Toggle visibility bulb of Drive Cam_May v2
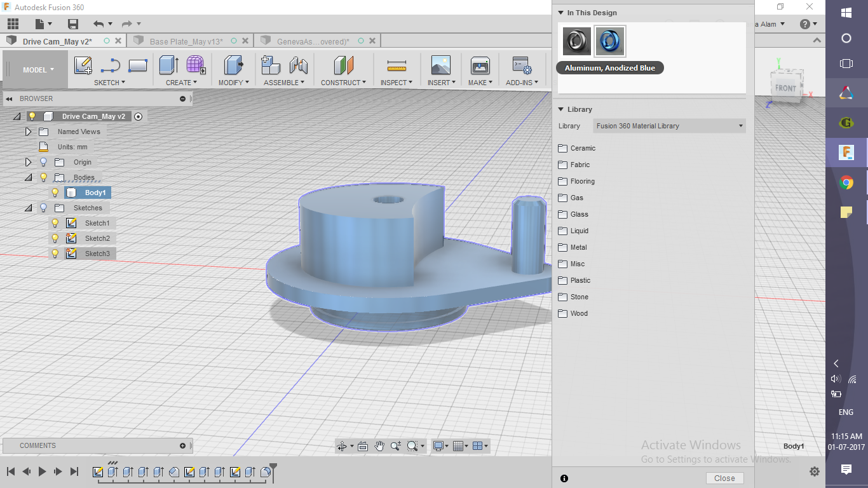This screenshot has height=488, width=868. point(32,116)
